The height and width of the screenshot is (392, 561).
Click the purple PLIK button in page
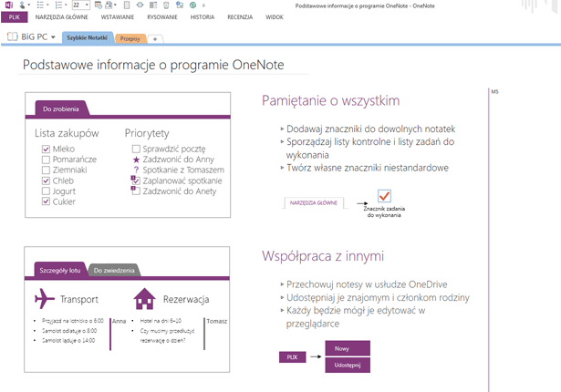[292, 357]
